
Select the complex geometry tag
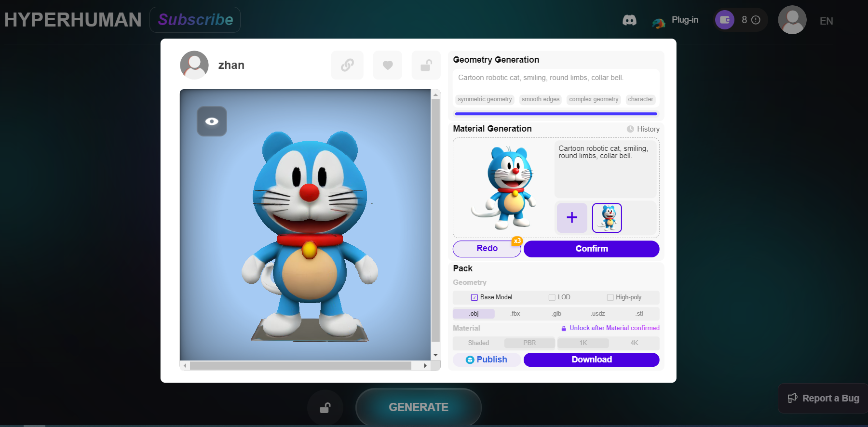click(x=594, y=99)
